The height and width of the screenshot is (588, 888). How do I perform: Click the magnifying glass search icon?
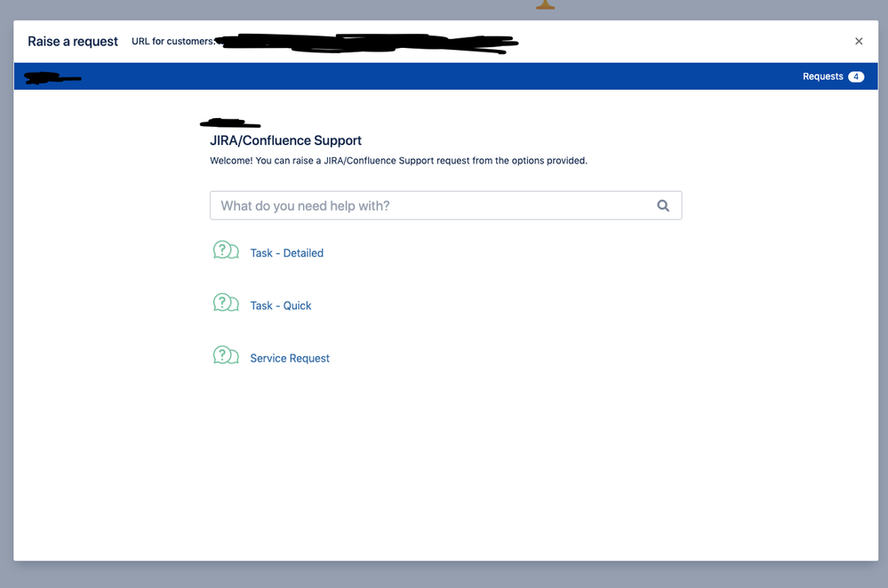click(x=663, y=205)
